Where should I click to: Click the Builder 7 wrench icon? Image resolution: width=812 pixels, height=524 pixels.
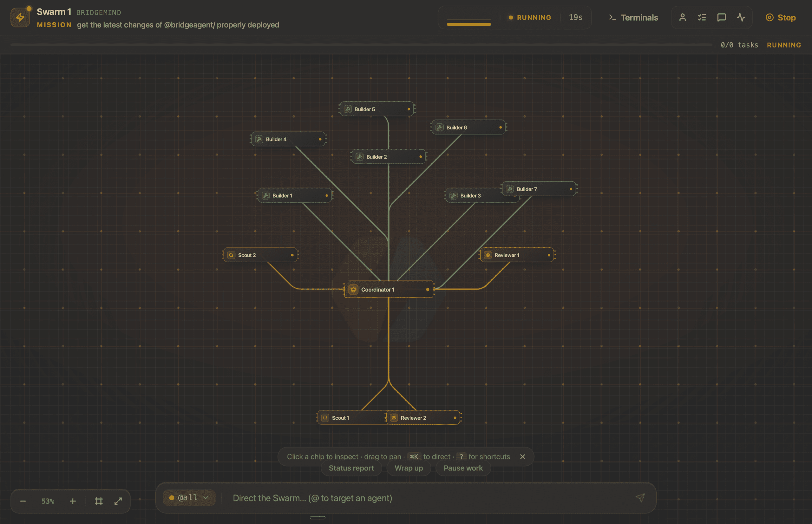(x=510, y=189)
